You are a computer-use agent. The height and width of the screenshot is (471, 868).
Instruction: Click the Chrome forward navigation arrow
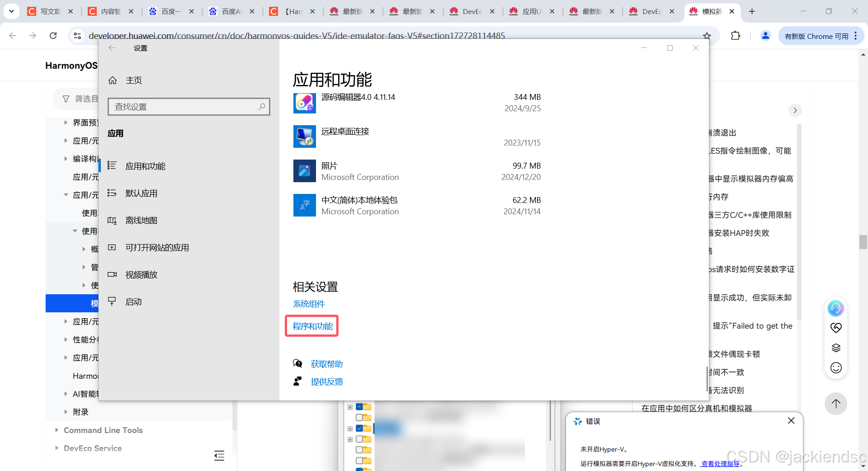click(33, 36)
